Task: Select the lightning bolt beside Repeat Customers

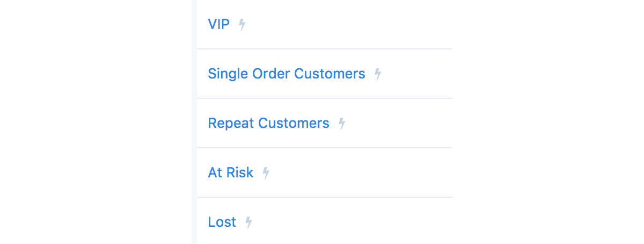Action: [342, 124]
